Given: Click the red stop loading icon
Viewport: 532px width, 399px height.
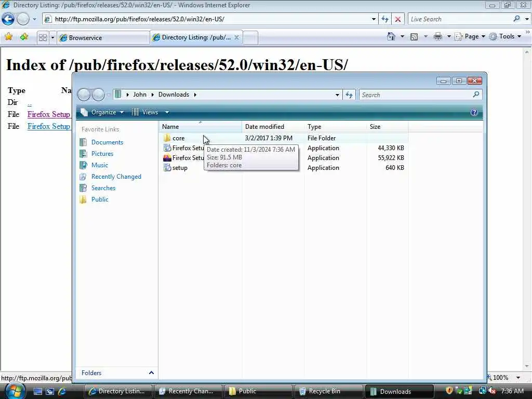Looking at the screenshot, I should [x=397, y=19].
